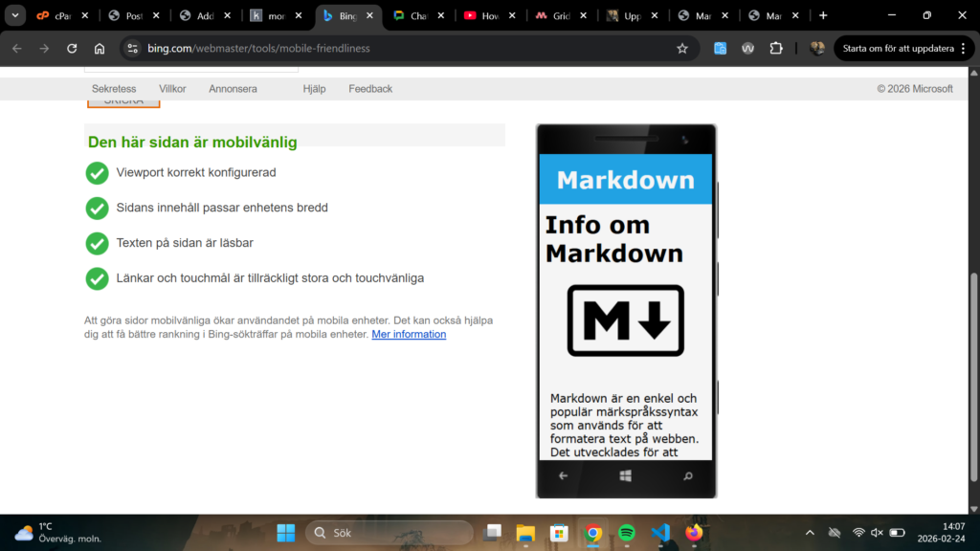Bookmark this page with the star icon

click(682, 49)
